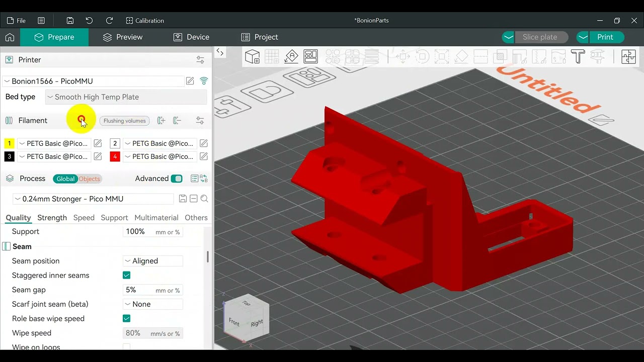Open the Calibration menu button
This screenshot has height=362, width=644.
pos(145,21)
